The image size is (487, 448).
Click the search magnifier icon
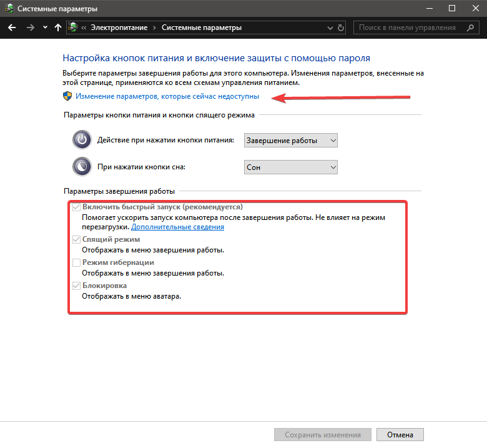point(470,27)
